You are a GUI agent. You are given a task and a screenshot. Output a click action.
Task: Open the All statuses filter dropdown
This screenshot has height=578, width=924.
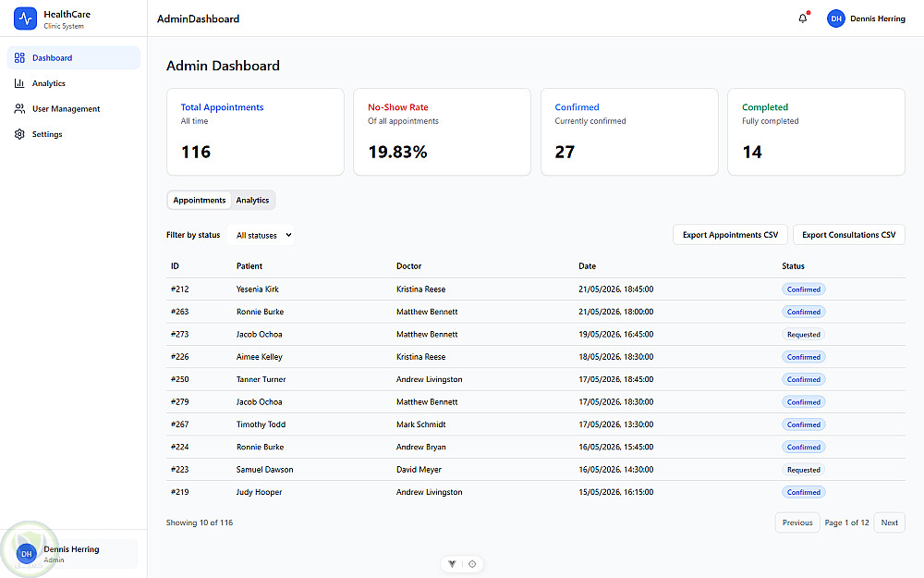(x=261, y=235)
